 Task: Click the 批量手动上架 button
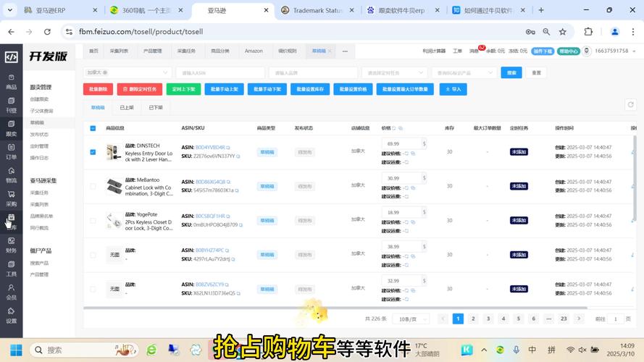[225, 89]
